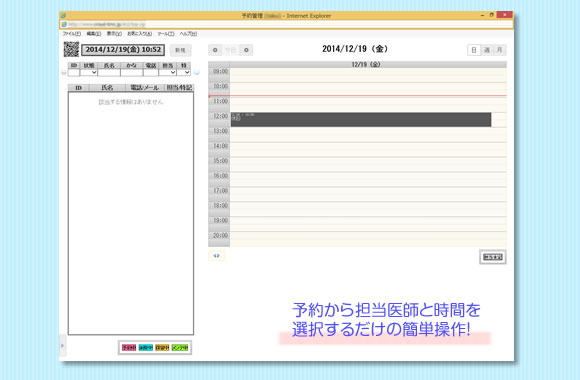The height and width of the screenshot is (380, 580).
Task: Click the Internet Explorer address bar
Action: [287, 24]
